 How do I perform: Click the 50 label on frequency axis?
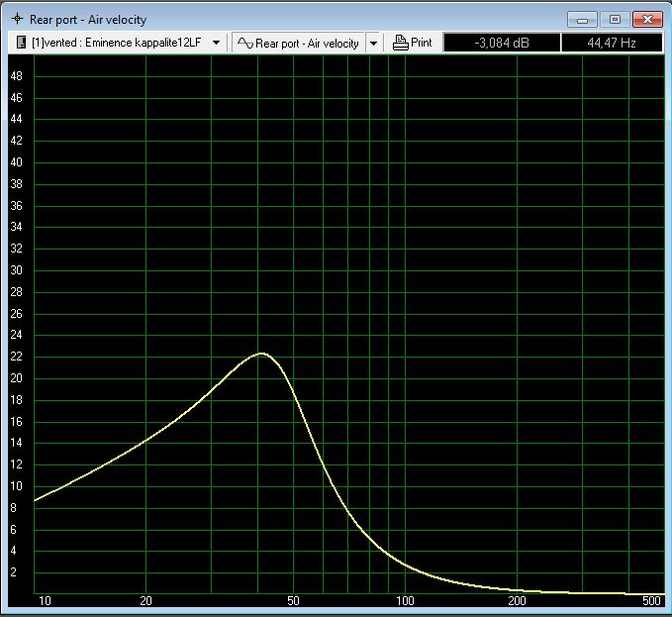tap(293, 602)
